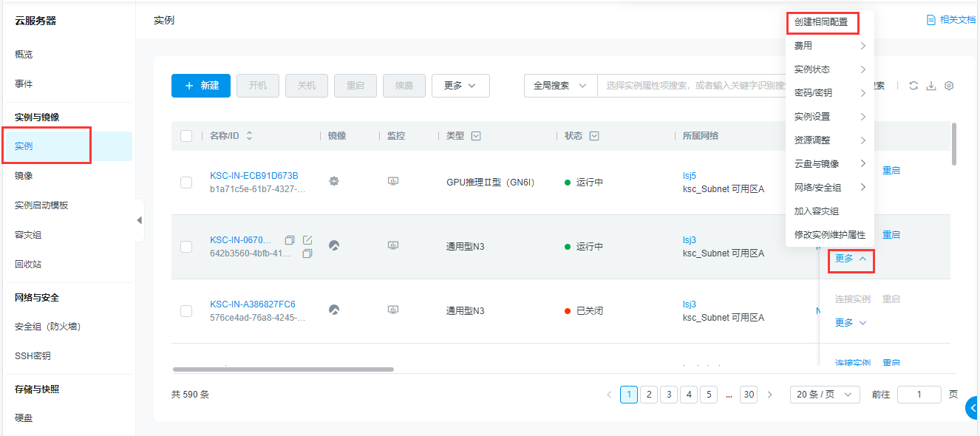980x436 pixels.
Task: Click the blue 新建 button
Action: (201, 86)
